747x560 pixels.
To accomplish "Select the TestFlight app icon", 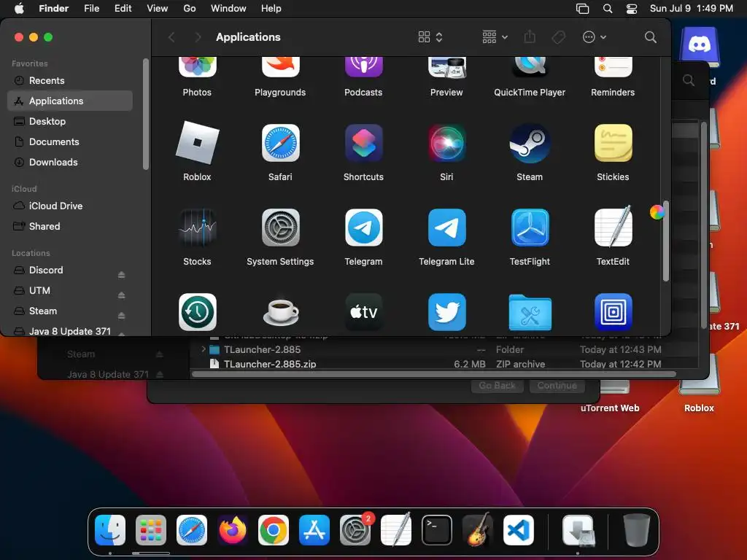I will pos(530,227).
